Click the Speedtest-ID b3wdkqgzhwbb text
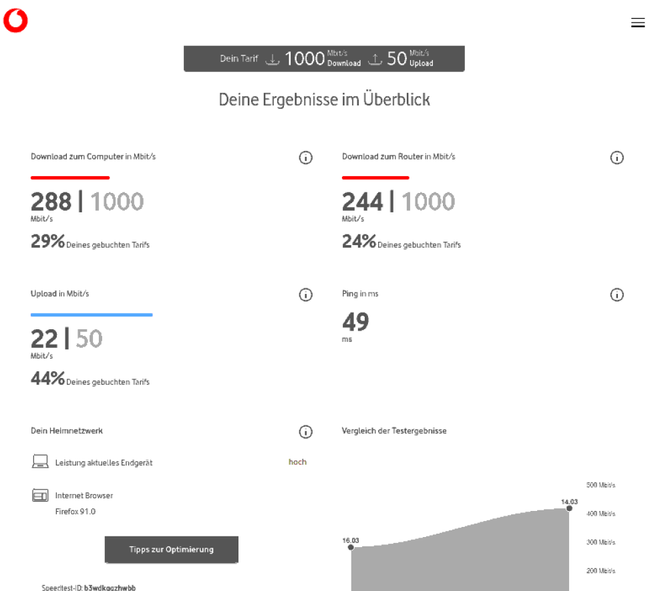The height and width of the screenshot is (591, 648). tap(88, 587)
